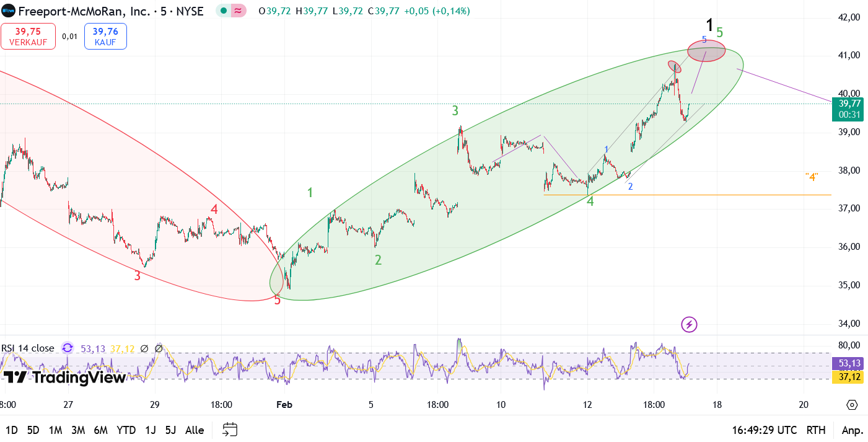The height and width of the screenshot is (442, 868).
Task: Select the 1J time range
Action: tap(150, 430)
